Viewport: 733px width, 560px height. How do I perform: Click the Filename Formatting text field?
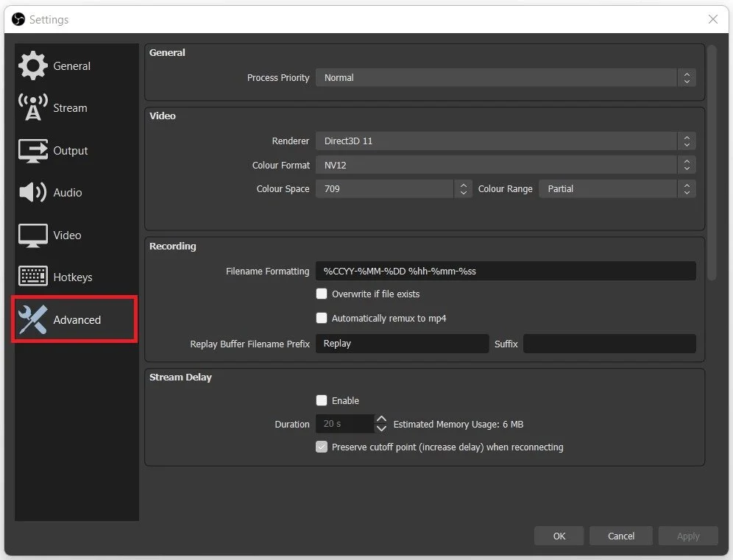pos(506,271)
